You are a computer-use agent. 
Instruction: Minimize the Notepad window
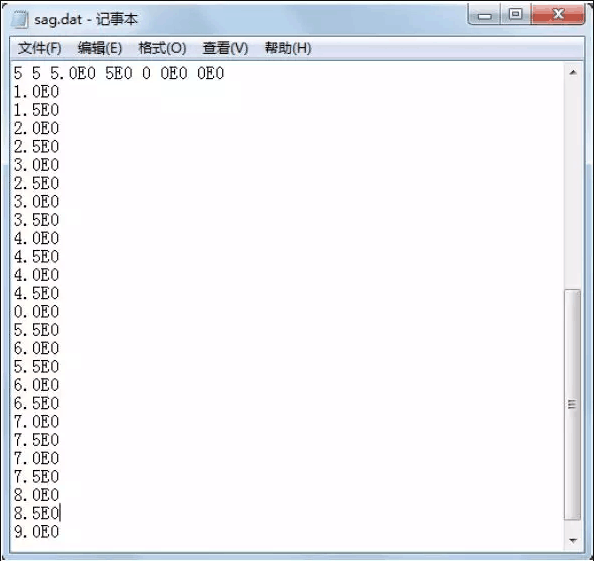point(485,16)
